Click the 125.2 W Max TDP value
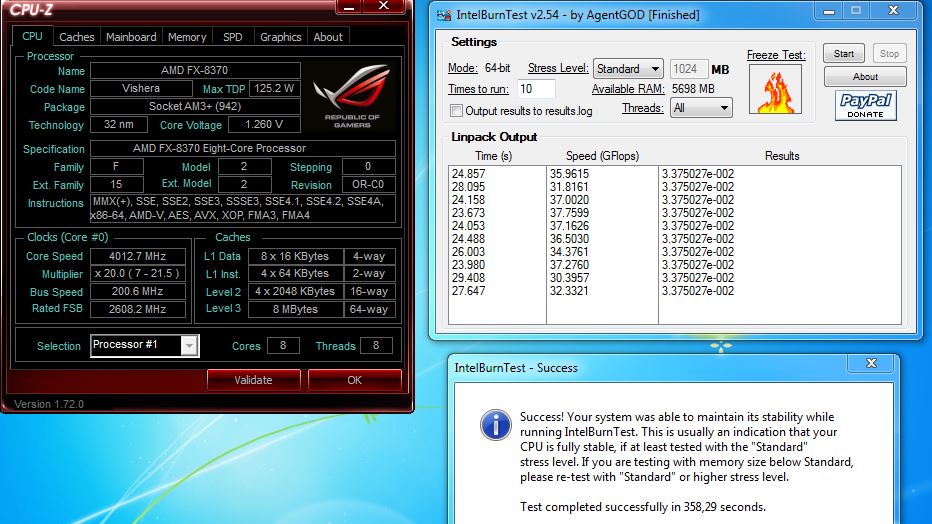Image resolution: width=932 pixels, height=524 pixels. point(275,89)
